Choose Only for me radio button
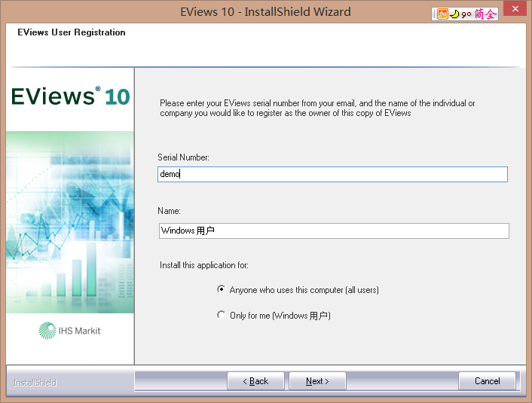This screenshot has height=403, width=532. coord(221,315)
